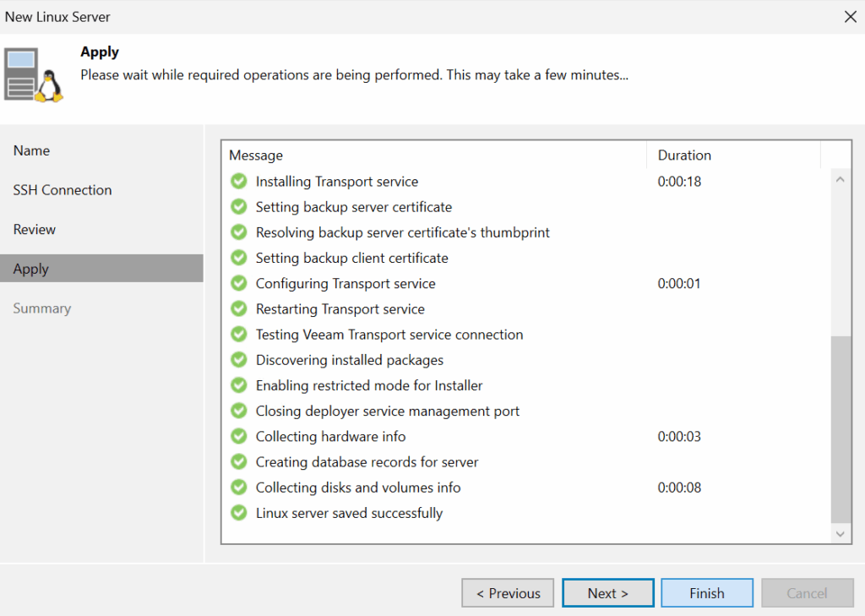Select the Apply wizard step

coord(101,268)
